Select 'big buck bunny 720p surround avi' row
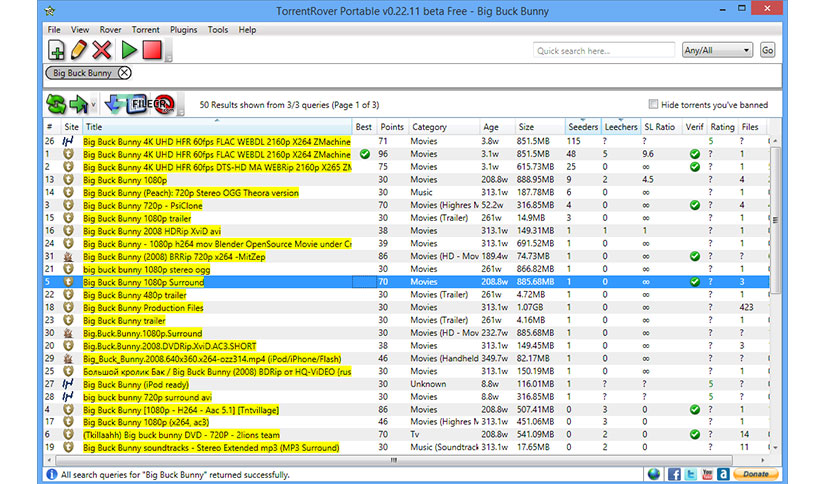836x484 pixels. point(406,397)
